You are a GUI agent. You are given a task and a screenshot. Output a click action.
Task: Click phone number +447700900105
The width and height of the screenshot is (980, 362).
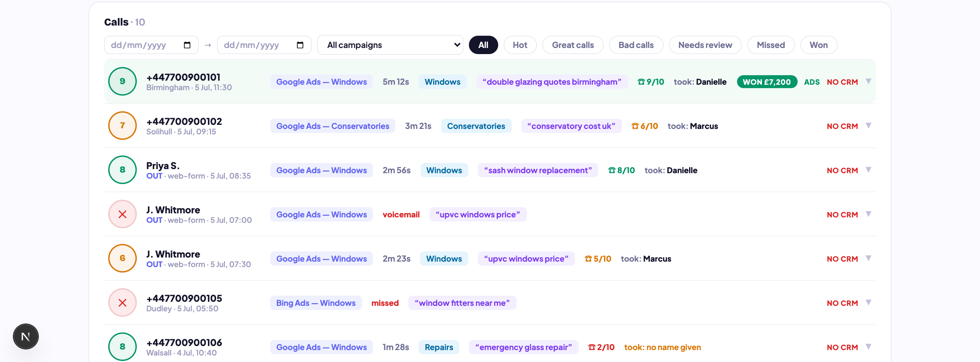tap(184, 298)
